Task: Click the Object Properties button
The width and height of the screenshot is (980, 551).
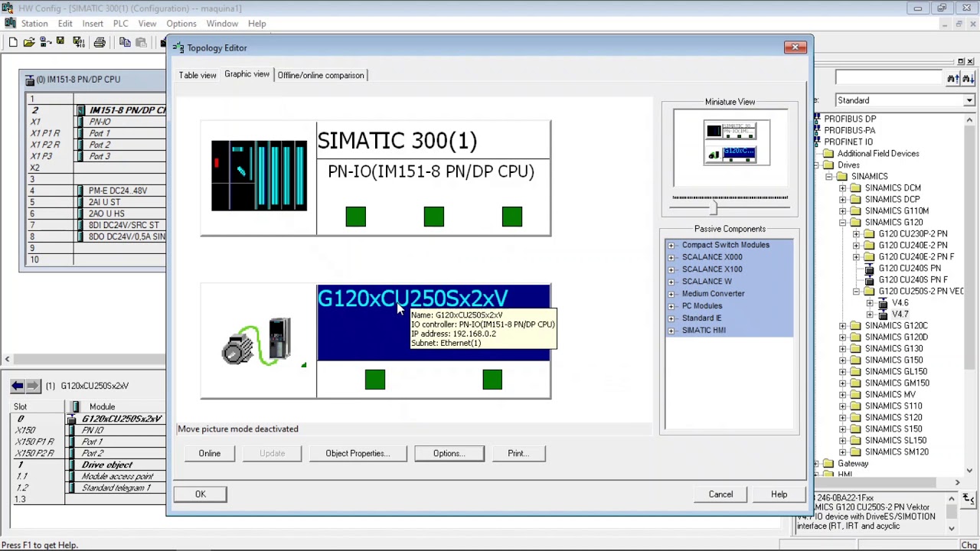Action: (358, 453)
